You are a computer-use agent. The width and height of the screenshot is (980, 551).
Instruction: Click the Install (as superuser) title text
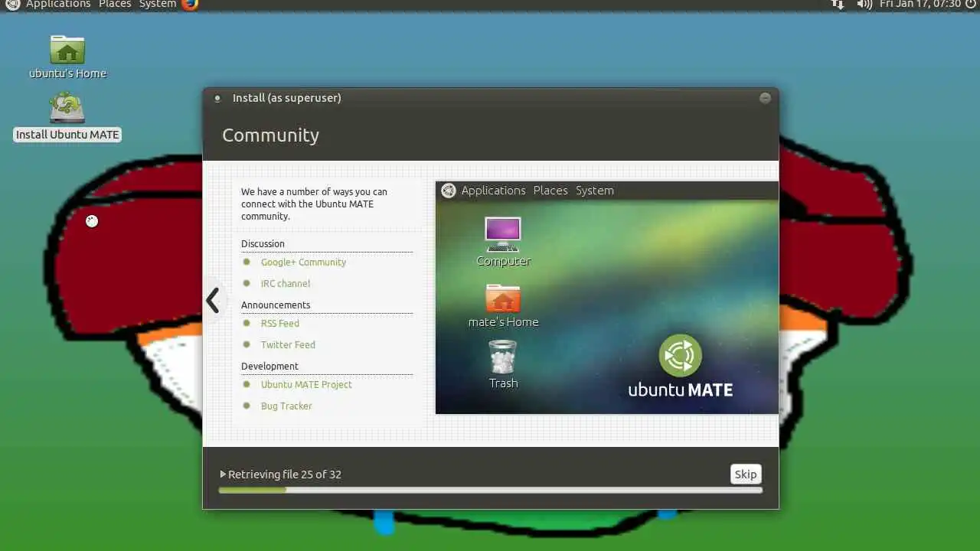(287, 98)
